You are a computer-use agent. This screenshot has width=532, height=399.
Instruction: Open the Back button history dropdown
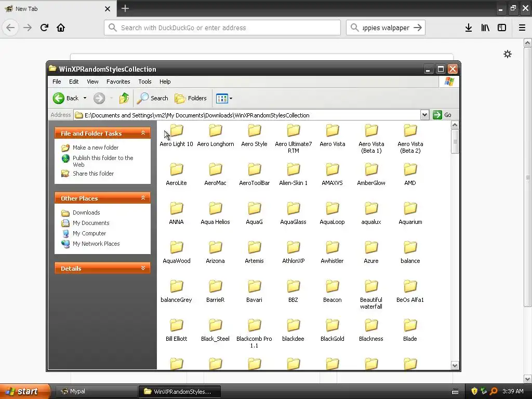coord(85,98)
